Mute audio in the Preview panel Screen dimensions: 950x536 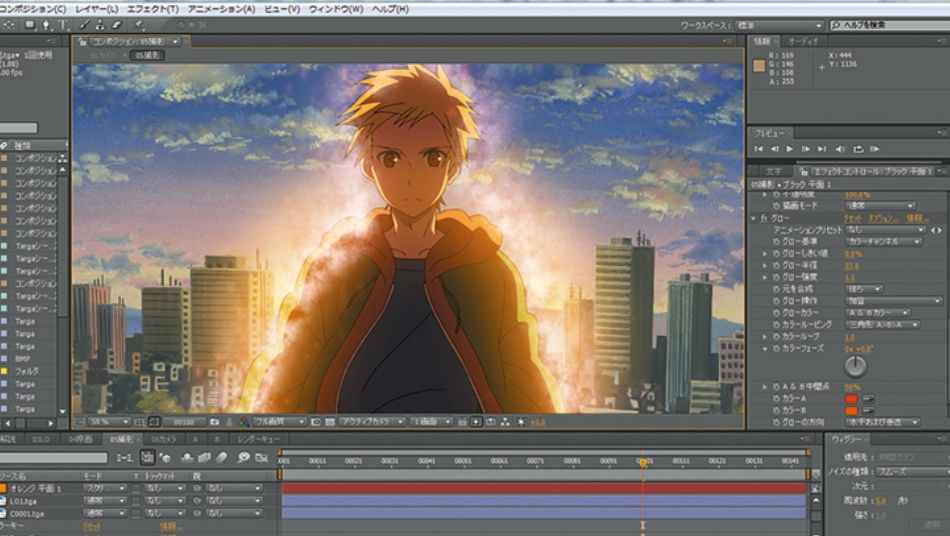coord(840,148)
